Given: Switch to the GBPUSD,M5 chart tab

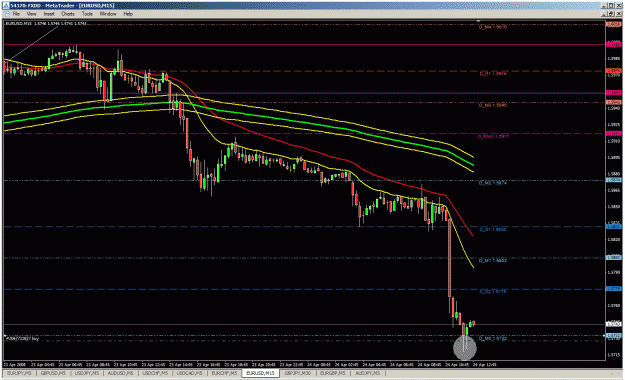Looking at the screenshot, I should point(53,373).
